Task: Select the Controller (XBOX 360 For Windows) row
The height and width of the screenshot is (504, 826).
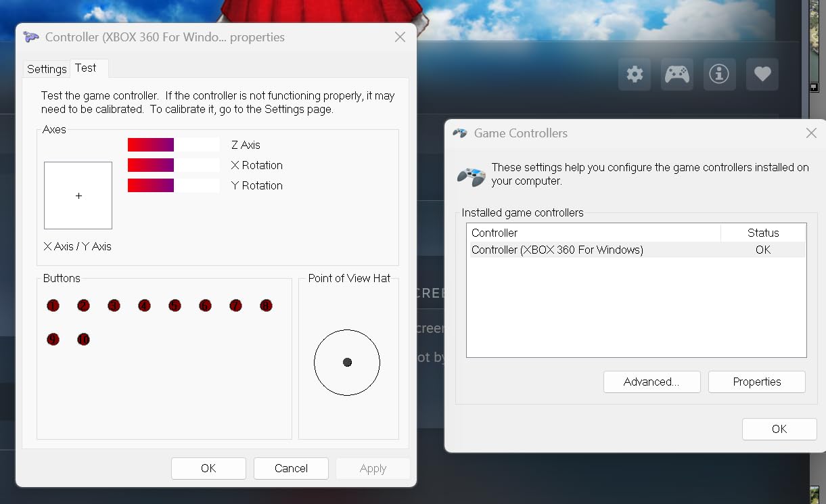Action: (637, 250)
